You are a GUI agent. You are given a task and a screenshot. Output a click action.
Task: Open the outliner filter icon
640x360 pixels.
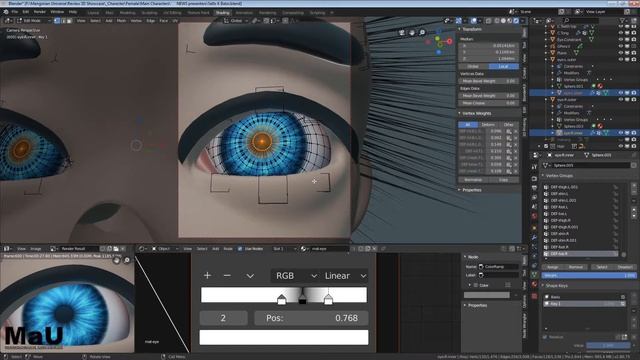[x=623, y=20]
